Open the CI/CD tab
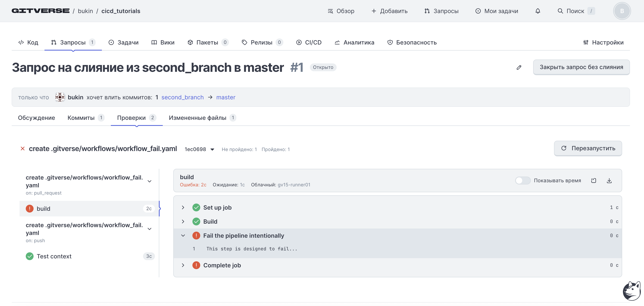Screen dimensions: 644x306 (x=309, y=43)
